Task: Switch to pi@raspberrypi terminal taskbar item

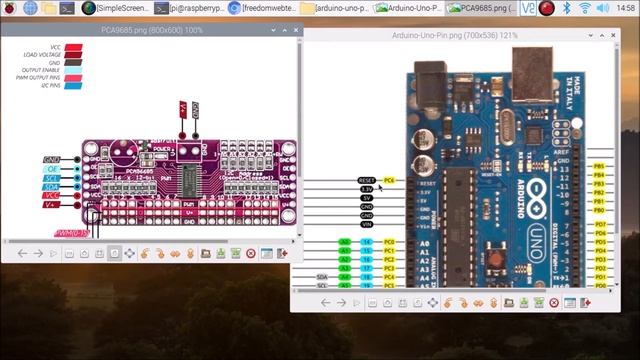Action: point(189,8)
